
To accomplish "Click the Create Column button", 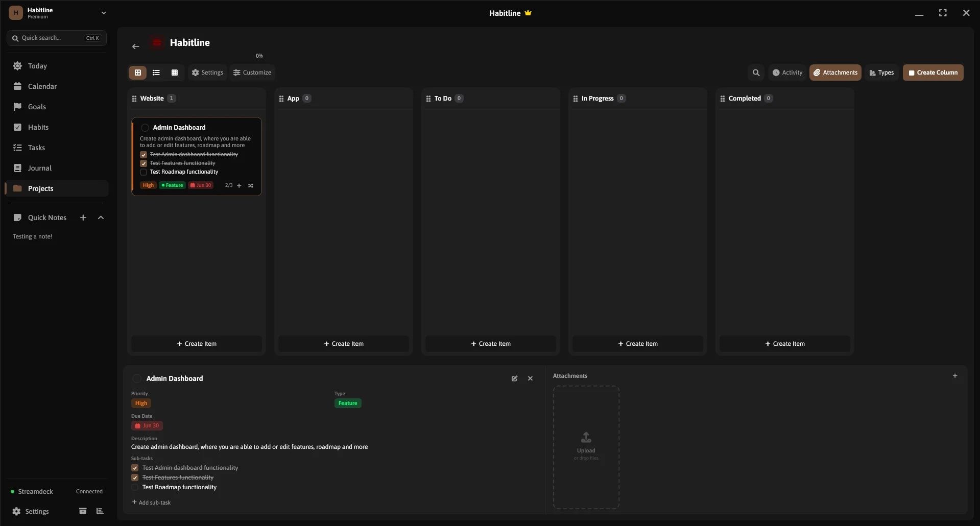I will 933,73.
